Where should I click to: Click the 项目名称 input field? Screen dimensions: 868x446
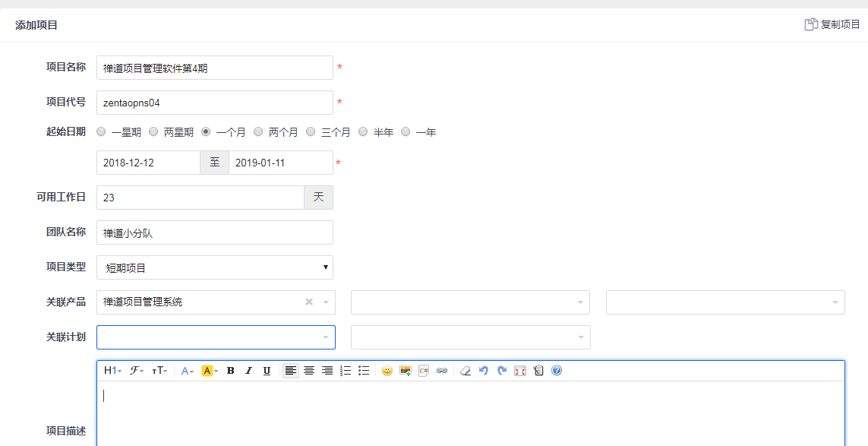tap(215, 68)
